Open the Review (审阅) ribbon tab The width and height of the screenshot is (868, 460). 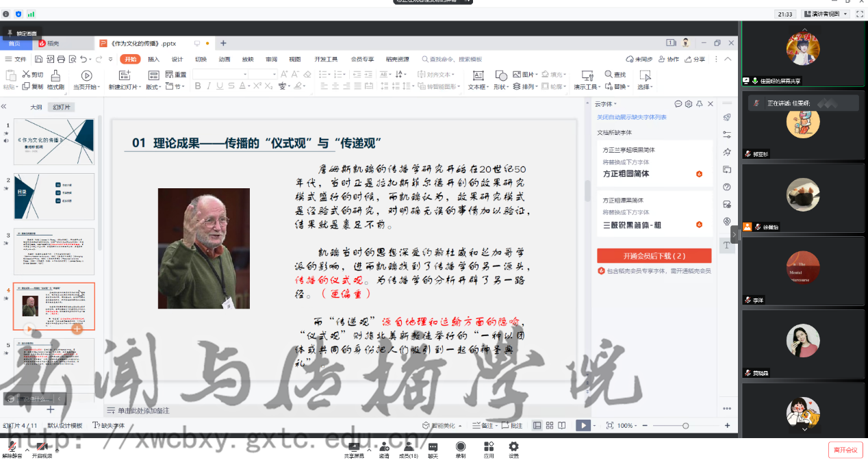[272, 60]
